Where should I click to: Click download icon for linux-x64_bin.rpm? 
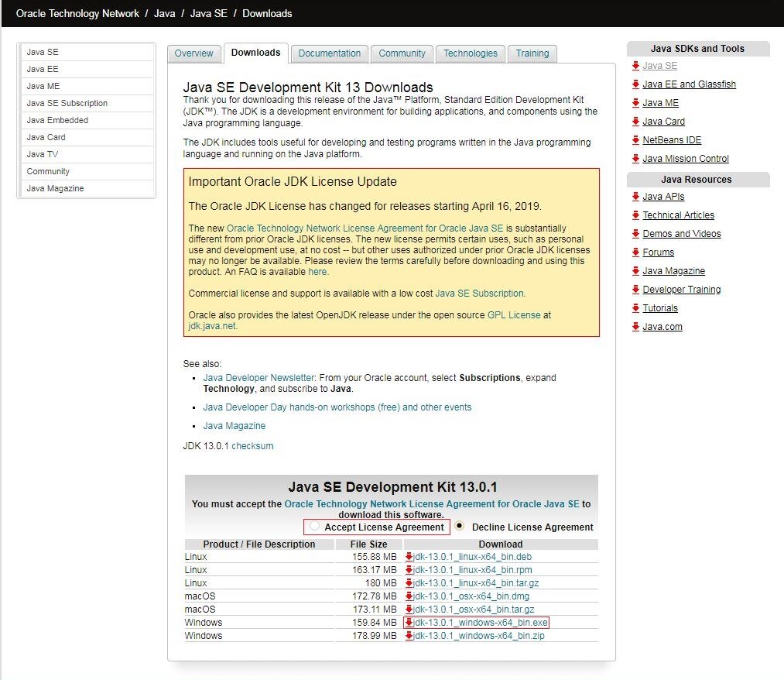point(409,569)
